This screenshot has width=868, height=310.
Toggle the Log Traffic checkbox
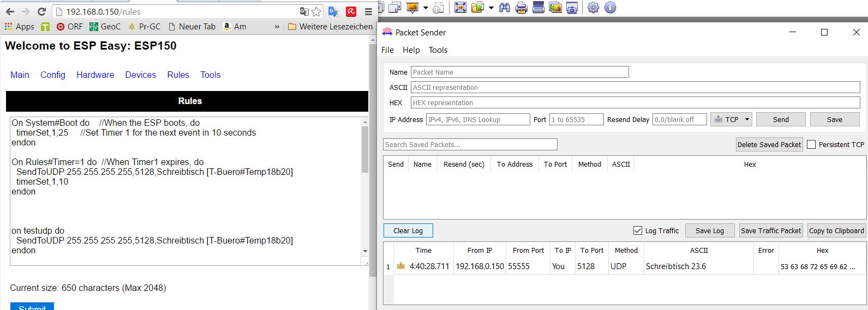click(637, 230)
